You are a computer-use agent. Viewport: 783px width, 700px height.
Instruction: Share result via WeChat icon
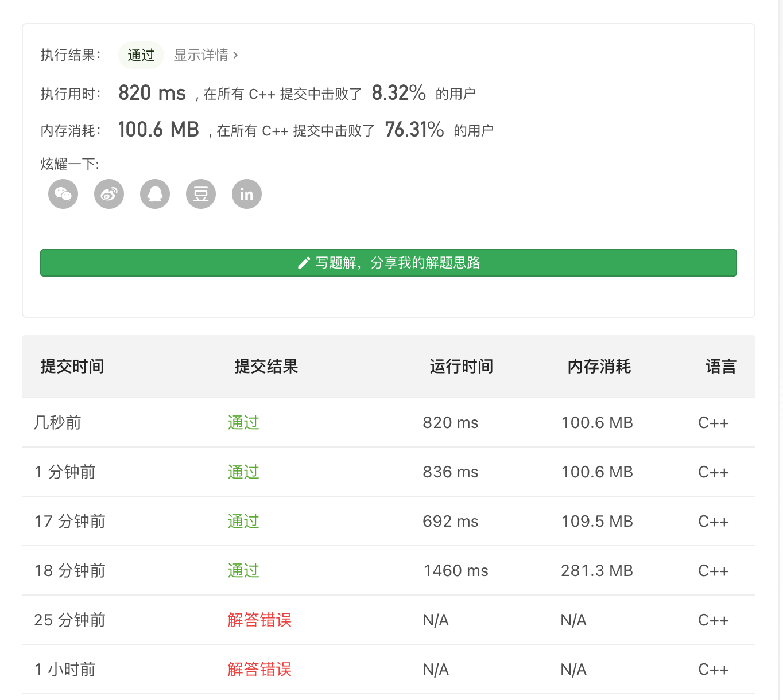coord(63,194)
